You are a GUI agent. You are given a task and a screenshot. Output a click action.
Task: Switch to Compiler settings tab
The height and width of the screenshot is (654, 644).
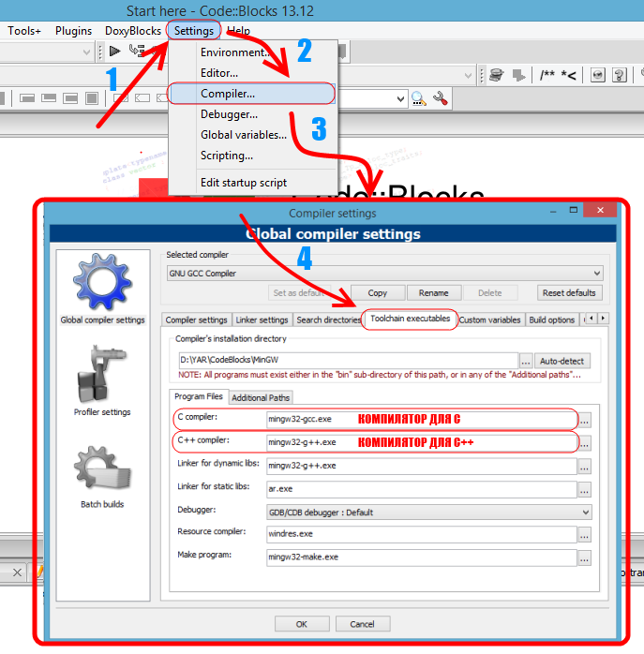click(x=196, y=320)
